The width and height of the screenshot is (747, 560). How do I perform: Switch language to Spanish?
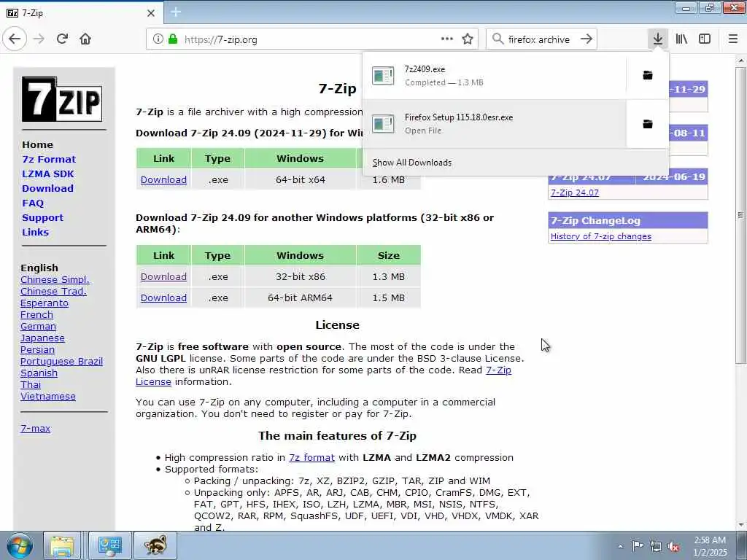(39, 373)
